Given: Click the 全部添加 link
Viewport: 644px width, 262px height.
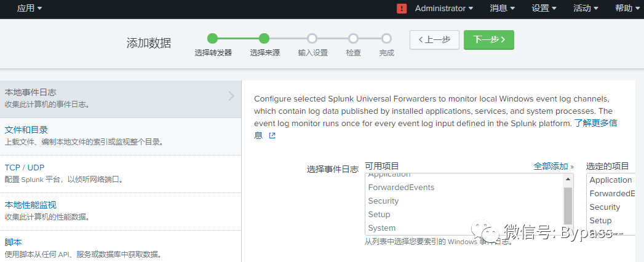Looking at the screenshot, I should (x=553, y=166).
